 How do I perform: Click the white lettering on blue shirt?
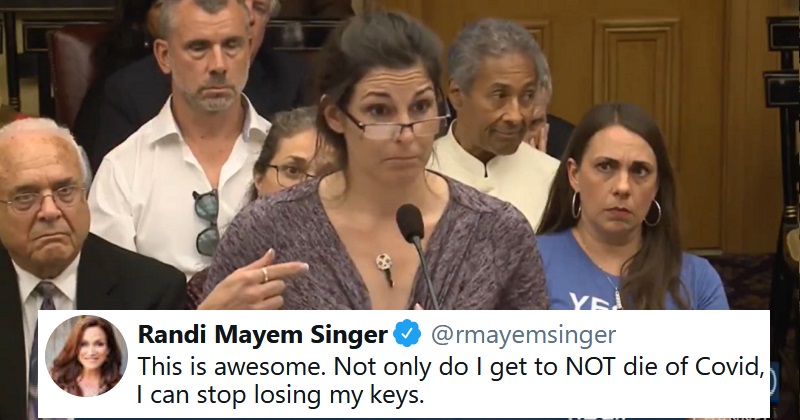(x=589, y=301)
